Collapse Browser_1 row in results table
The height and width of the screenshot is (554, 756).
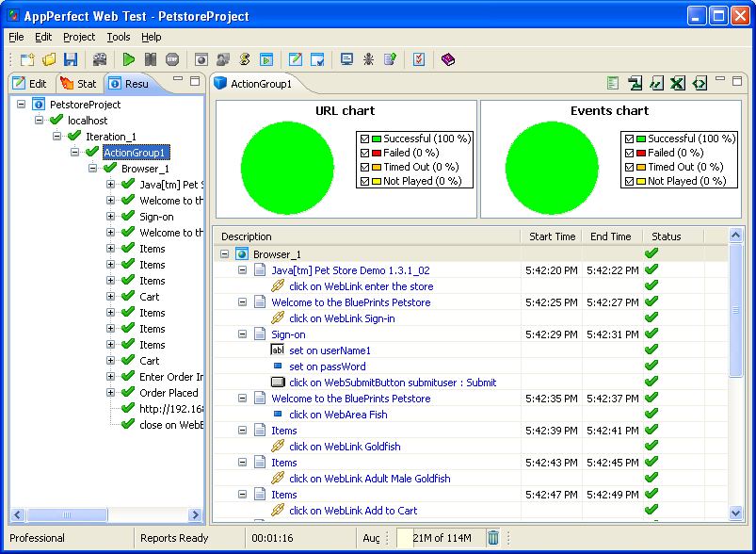pyautogui.click(x=224, y=254)
